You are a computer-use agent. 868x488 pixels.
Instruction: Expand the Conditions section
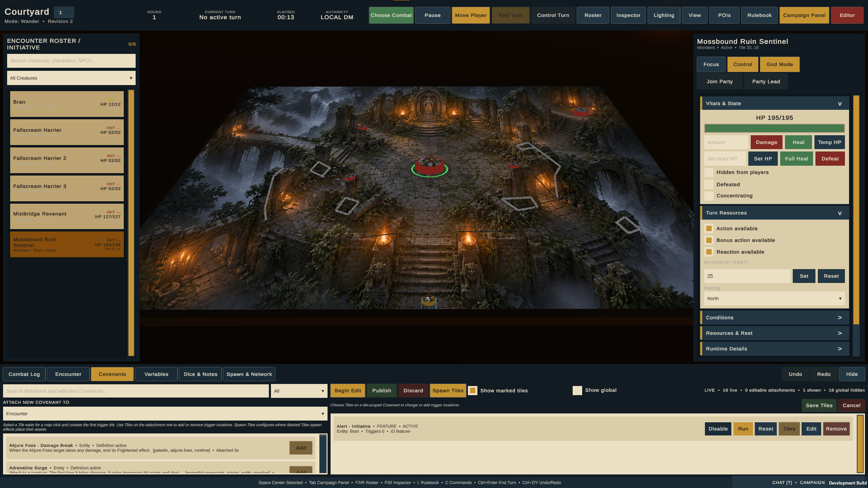[x=774, y=318]
